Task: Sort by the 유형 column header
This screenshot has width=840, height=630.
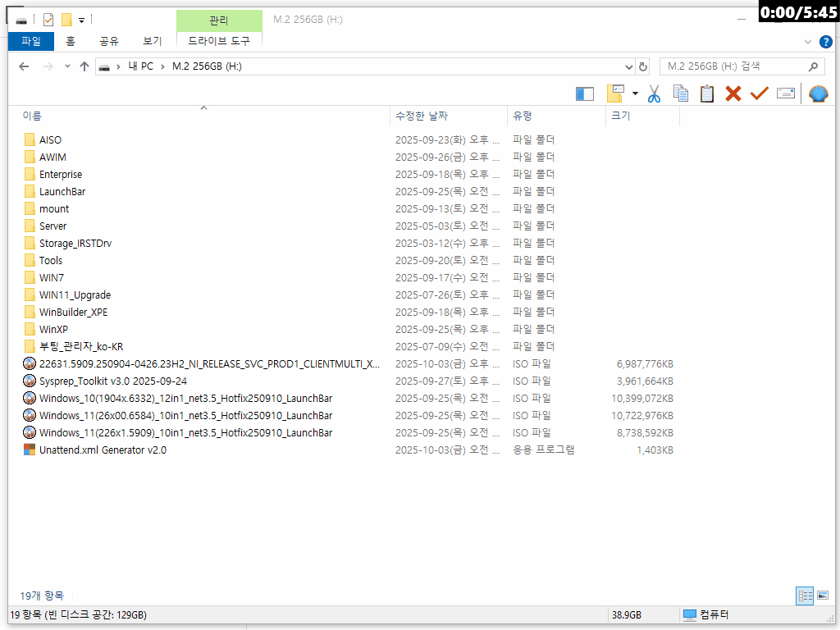Action: 557,116
